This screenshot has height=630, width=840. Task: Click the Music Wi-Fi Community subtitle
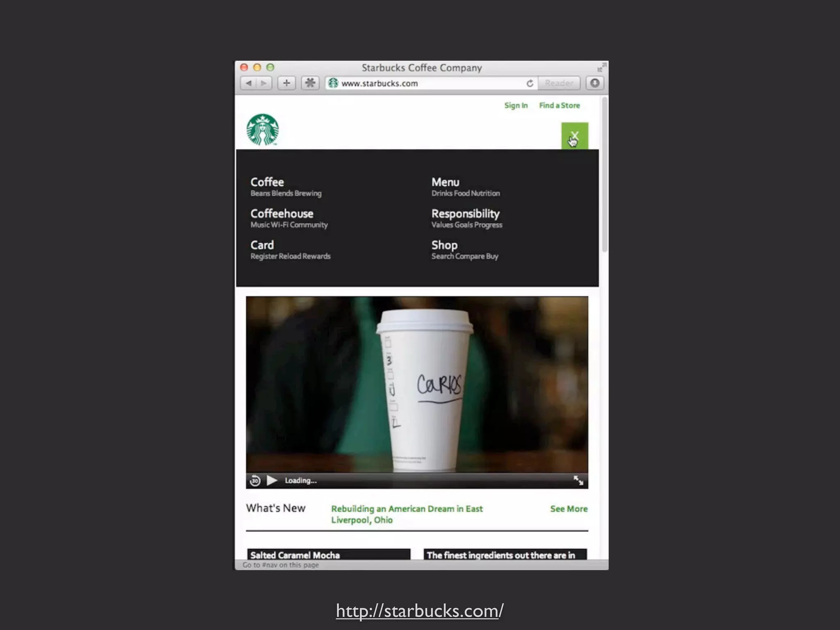pos(289,225)
